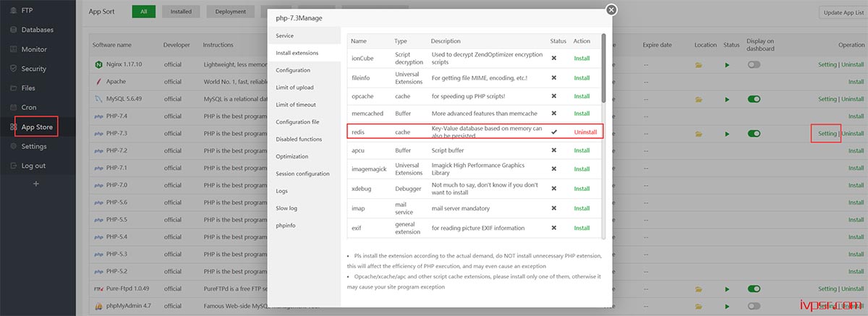This screenshot has height=316, width=868.
Task: Disable MySQL display on dashboard toggle
Action: 754,99
